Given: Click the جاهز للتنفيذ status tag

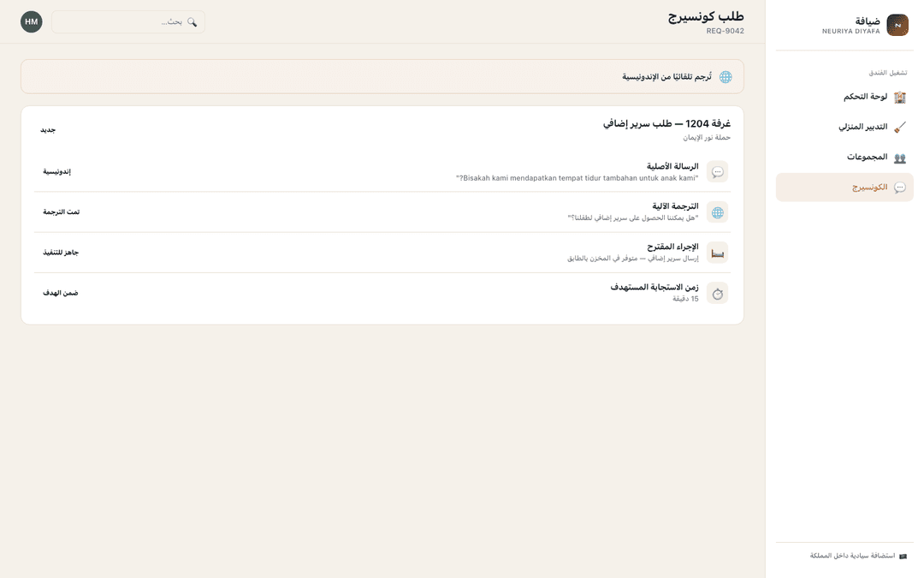Looking at the screenshot, I should 61,253.
